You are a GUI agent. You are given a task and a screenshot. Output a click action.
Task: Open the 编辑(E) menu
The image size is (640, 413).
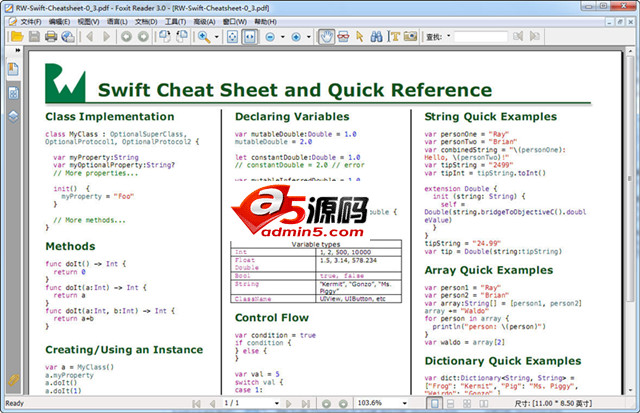tap(59, 22)
